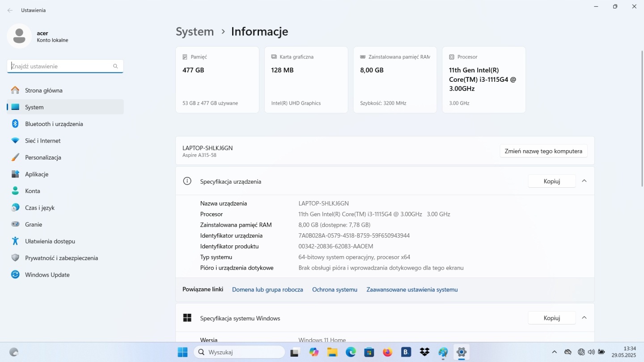The height and width of the screenshot is (362, 644).
Task: Click the Znajdź ustawienie search field
Action: 60,66
